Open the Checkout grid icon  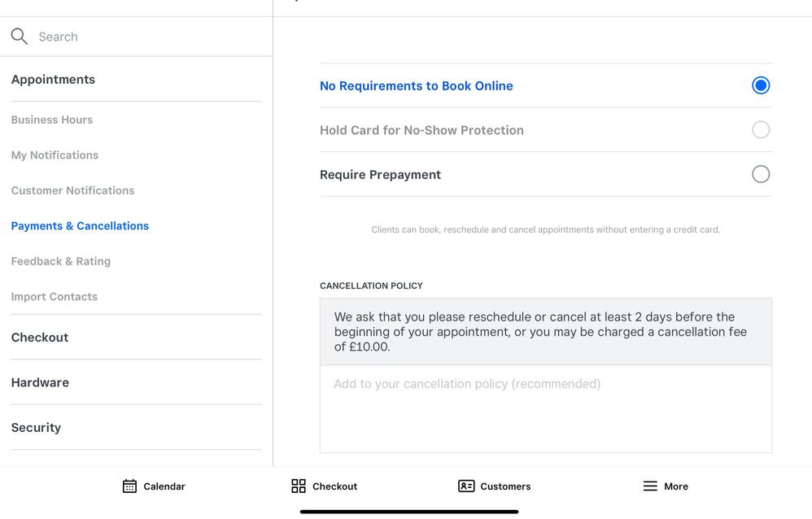pyautogui.click(x=299, y=486)
